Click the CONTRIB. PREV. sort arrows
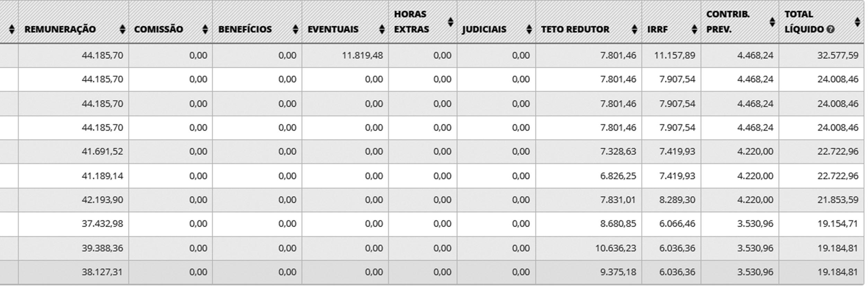 tap(772, 22)
